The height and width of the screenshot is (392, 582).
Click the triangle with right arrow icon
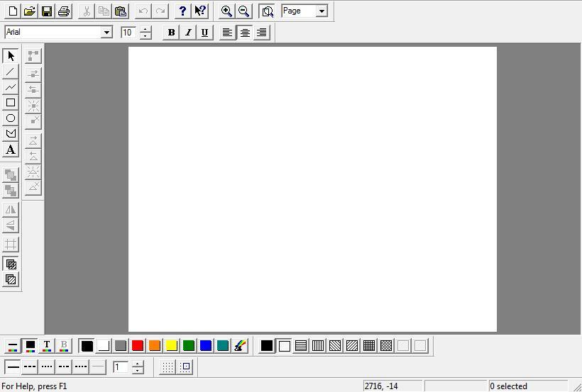pyautogui.click(x=33, y=140)
